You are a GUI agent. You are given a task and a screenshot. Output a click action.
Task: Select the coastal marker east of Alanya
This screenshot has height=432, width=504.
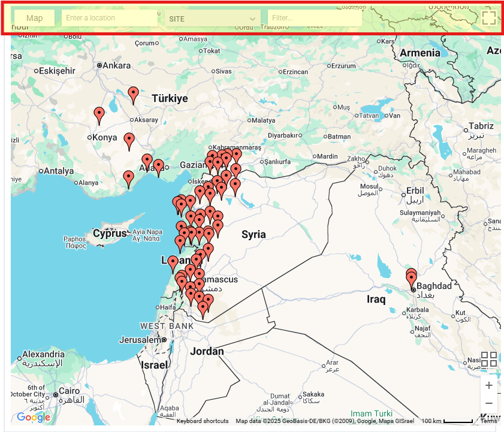[128, 178]
